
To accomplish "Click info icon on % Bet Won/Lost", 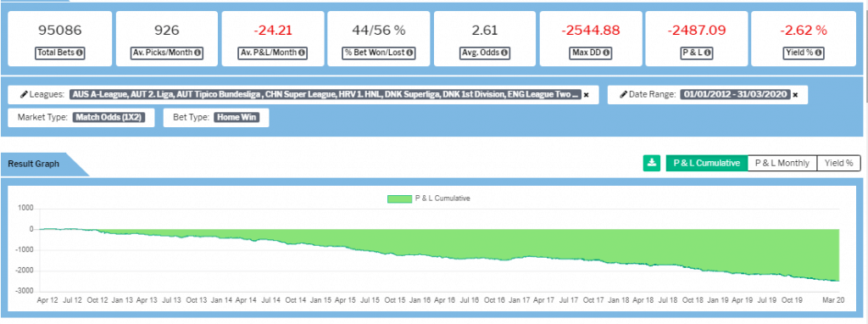I will [409, 53].
